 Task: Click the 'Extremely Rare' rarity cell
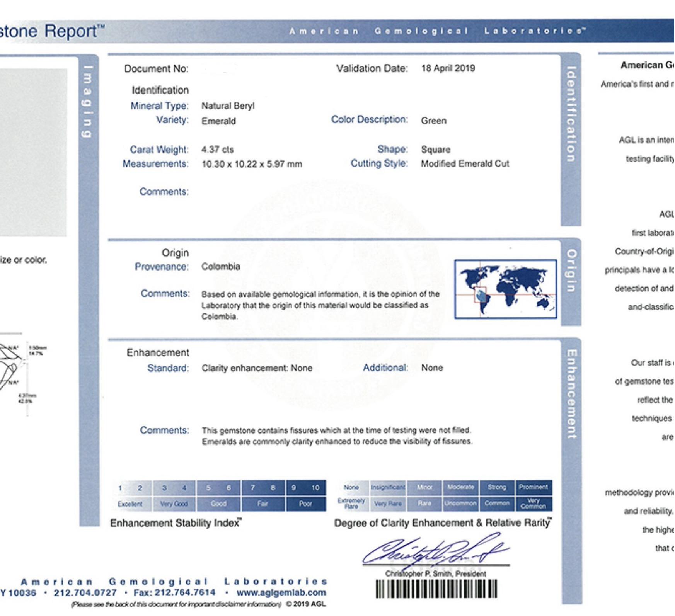tap(351, 504)
